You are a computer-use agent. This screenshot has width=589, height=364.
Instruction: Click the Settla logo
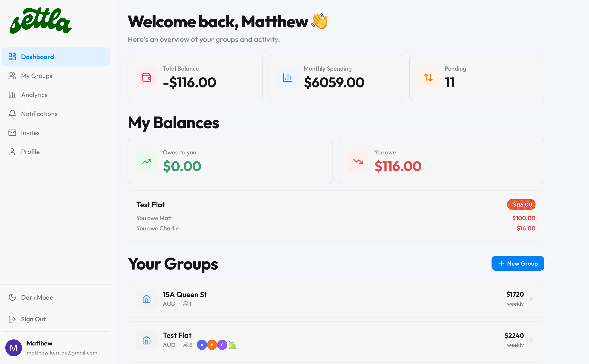coord(41,21)
